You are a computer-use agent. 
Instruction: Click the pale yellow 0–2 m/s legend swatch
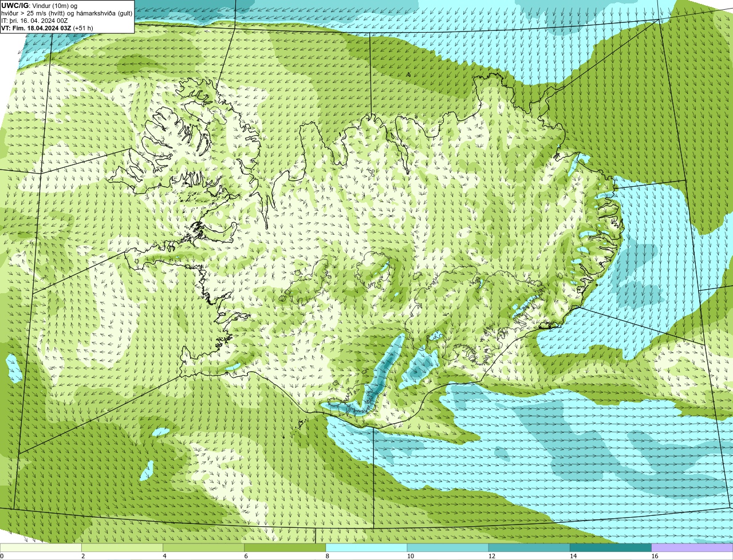41,548
